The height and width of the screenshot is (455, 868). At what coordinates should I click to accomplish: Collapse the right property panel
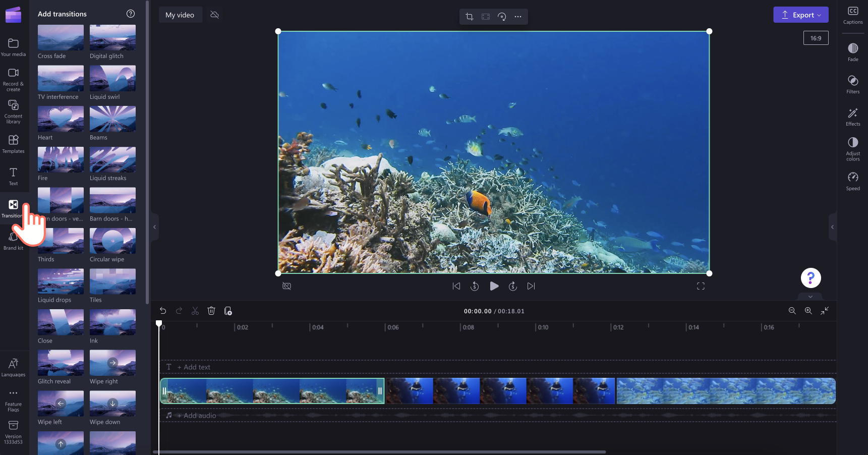tap(832, 227)
